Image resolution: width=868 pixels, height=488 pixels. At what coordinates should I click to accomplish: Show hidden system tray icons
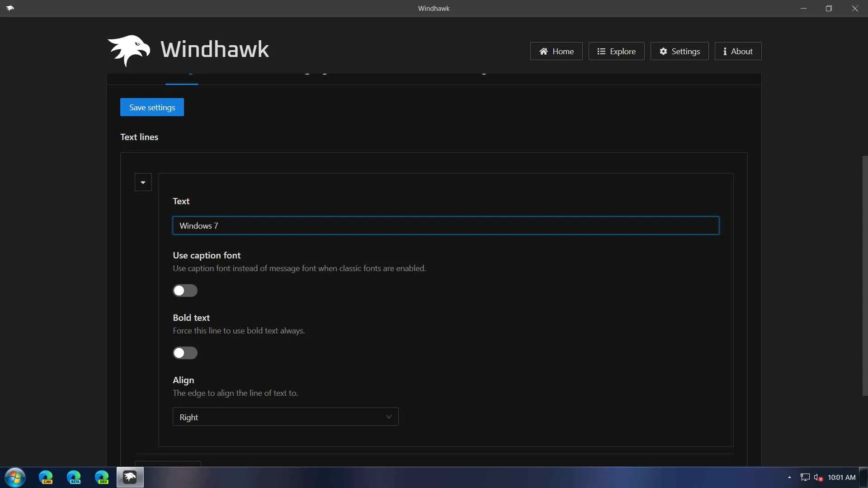(789, 477)
